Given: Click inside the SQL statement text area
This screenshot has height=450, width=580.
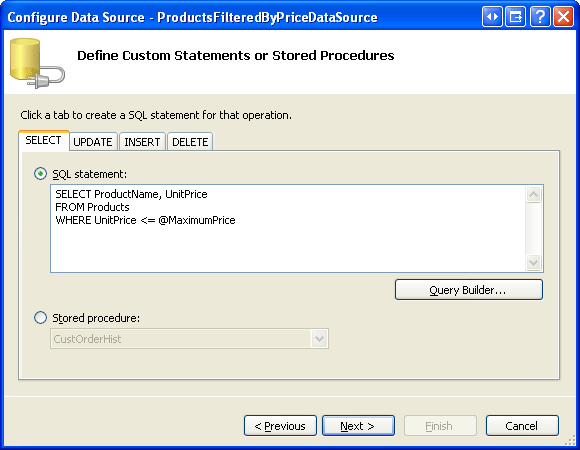Looking at the screenshot, I should [x=288, y=229].
